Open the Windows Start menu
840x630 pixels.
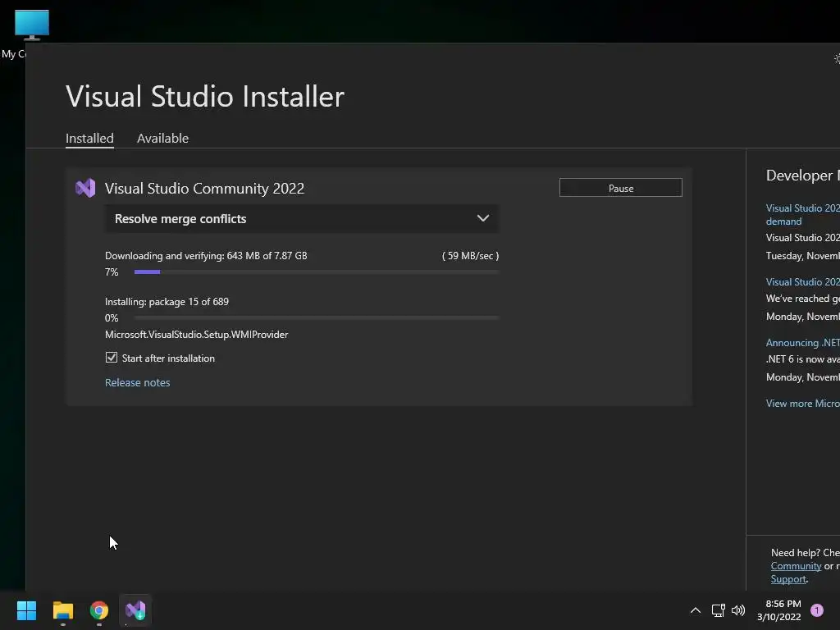click(26, 610)
